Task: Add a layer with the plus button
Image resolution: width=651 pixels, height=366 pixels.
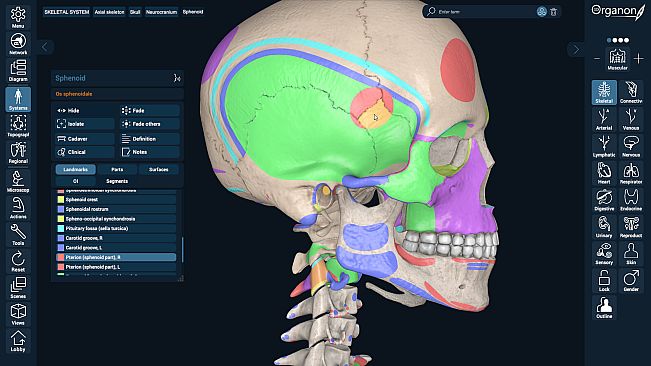Action: [x=639, y=59]
